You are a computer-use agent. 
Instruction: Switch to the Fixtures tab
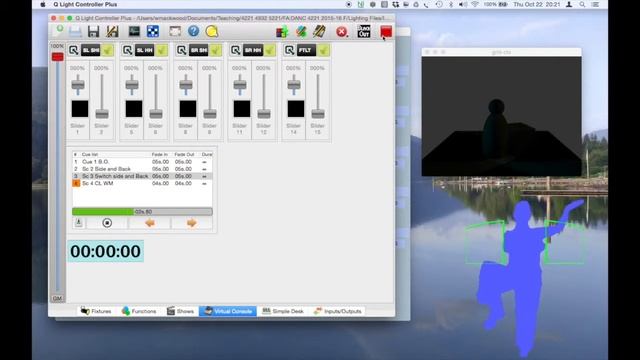(96, 311)
